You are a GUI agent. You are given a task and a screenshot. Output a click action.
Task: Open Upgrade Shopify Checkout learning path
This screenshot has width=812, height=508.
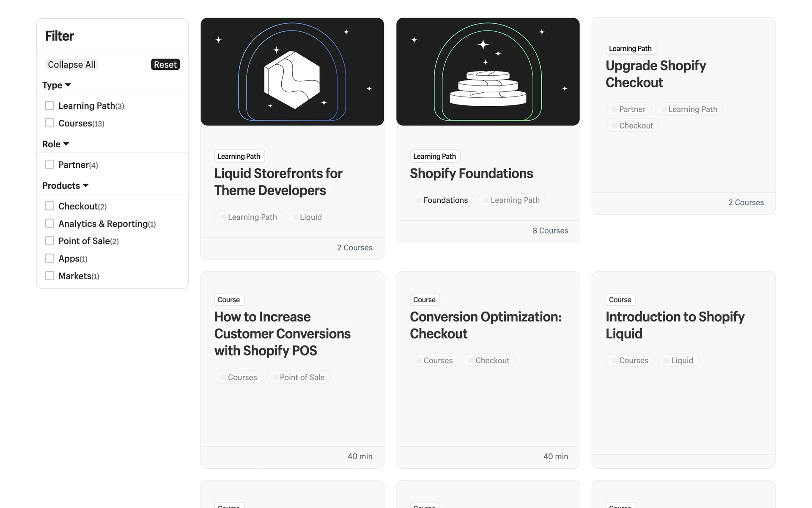point(656,74)
